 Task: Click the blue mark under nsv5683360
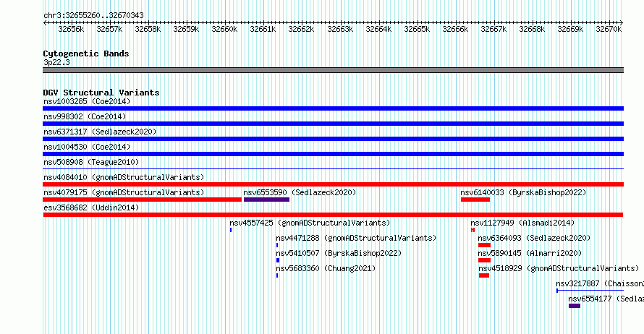coord(277,275)
